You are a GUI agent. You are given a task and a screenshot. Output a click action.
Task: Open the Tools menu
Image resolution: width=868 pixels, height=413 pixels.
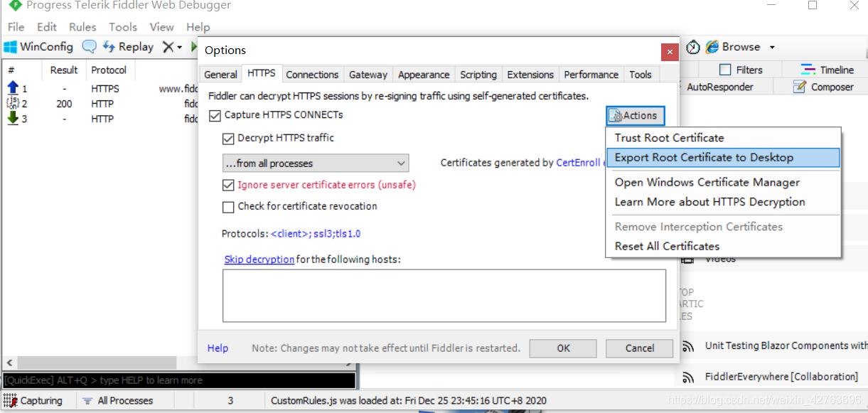[x=123, y=27]
